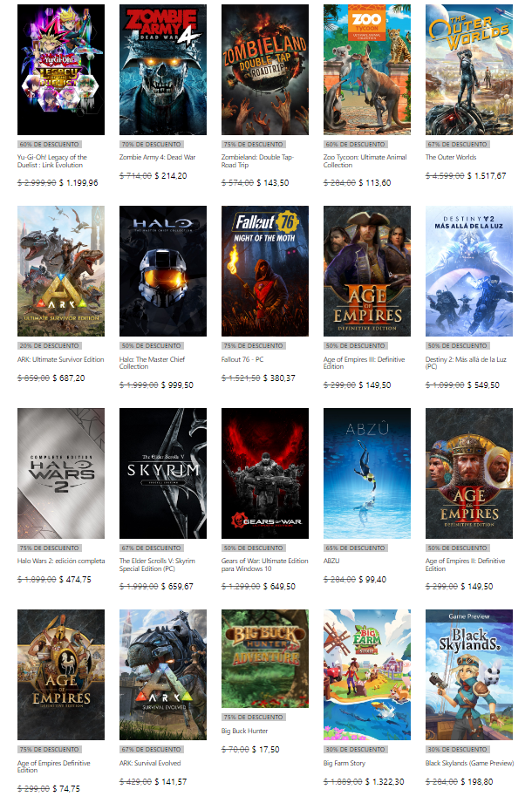This screenshot has width=532, height=803.
Task: Open Destiny 2: Más allá de la Luz cover
Action: 469,271
